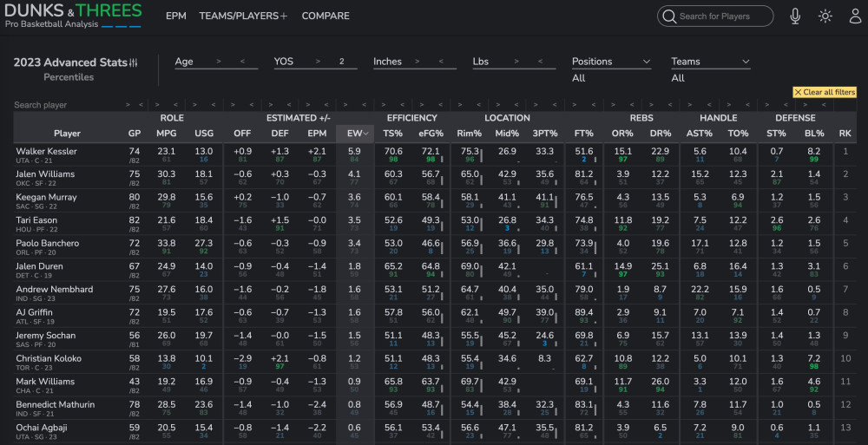The image size is (868, 445).
Task: Open the user account profile icon
Action: (853, 16)
